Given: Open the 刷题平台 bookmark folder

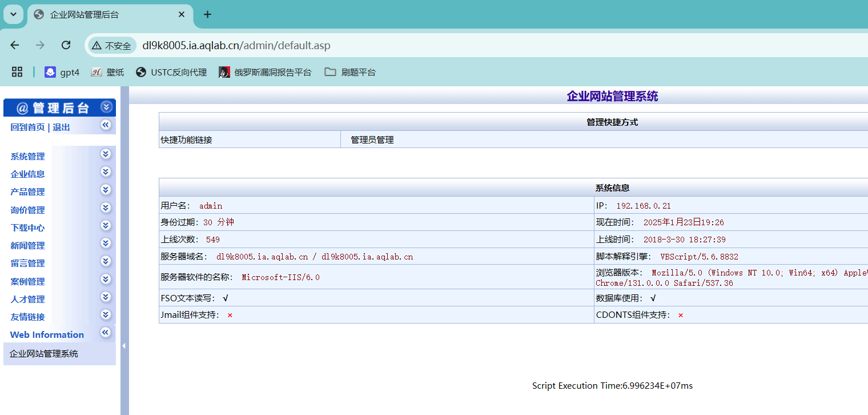Looking at the screenshot, I should (350, 72).
